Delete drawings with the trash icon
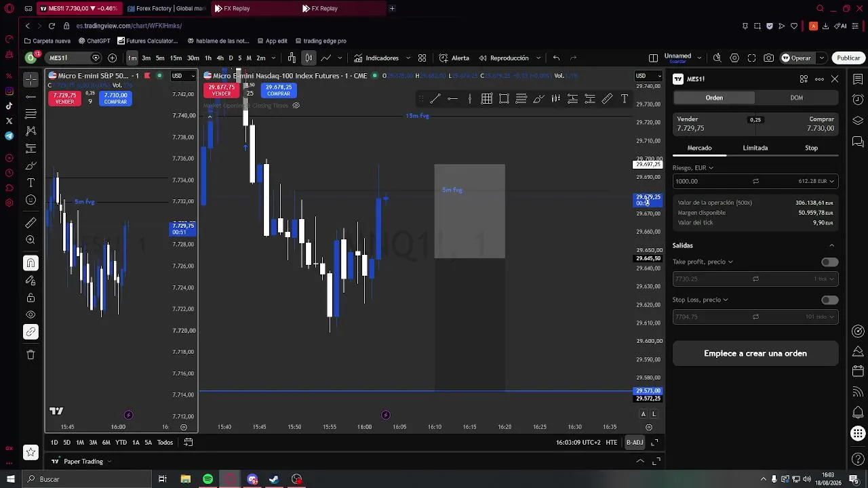 click(31, 354)
